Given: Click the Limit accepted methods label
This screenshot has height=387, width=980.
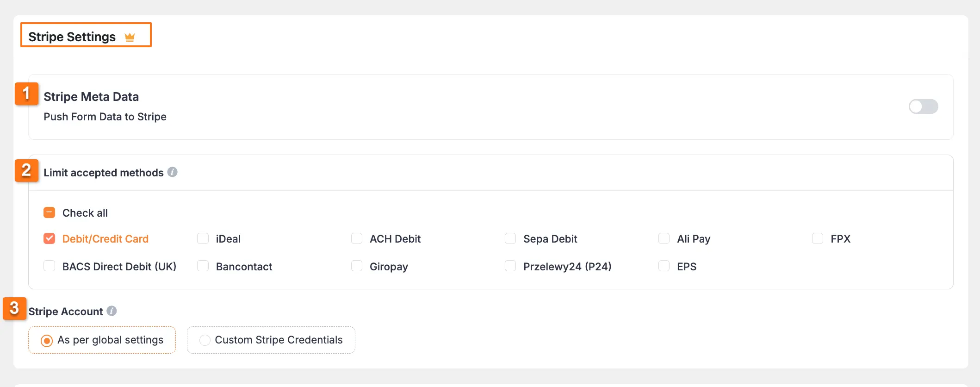Looking at the screenshot, I should coord(104,173).
